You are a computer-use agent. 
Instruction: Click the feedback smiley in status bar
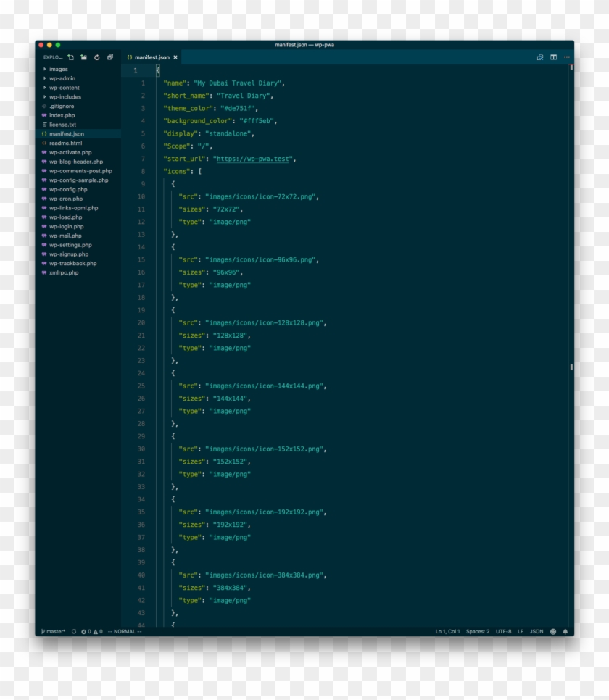553,631
